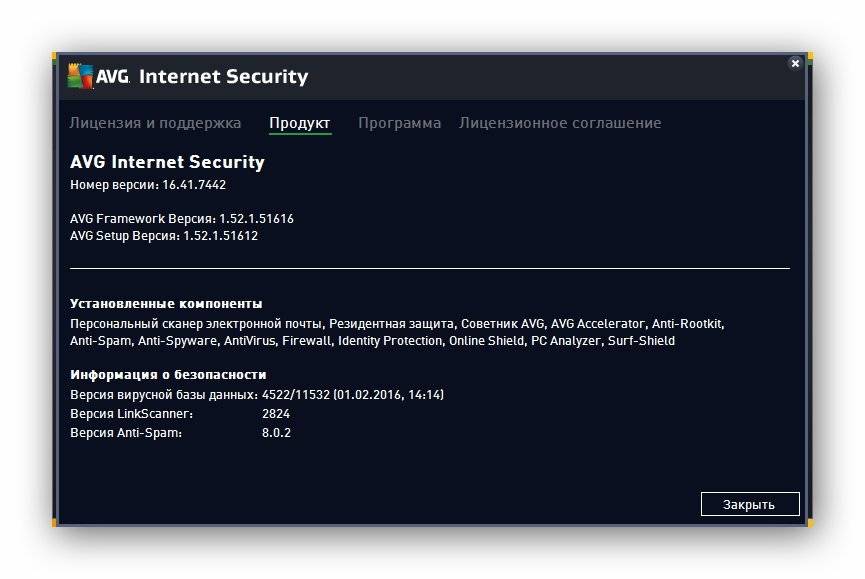865x579 pixels.
Task: Click the 4522/11532 database version value
Action: [296, 395]
